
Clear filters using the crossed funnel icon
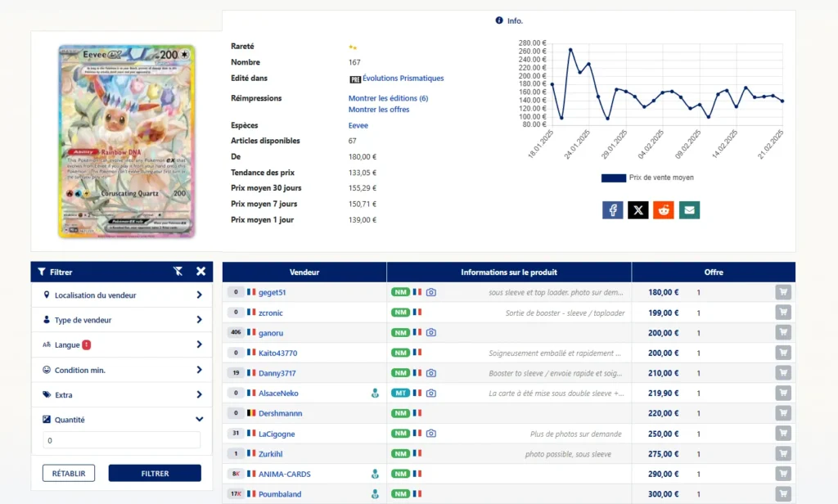tap(178, 272)
